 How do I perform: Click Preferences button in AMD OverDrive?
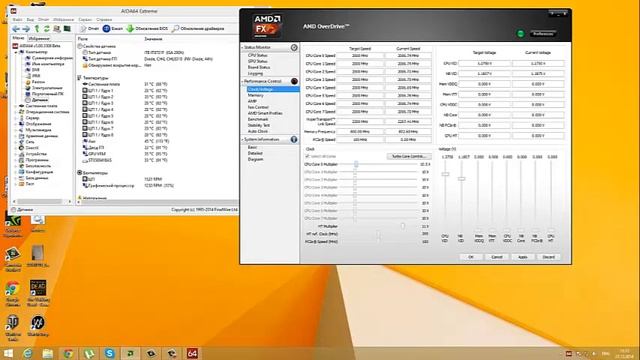point(543,33)
